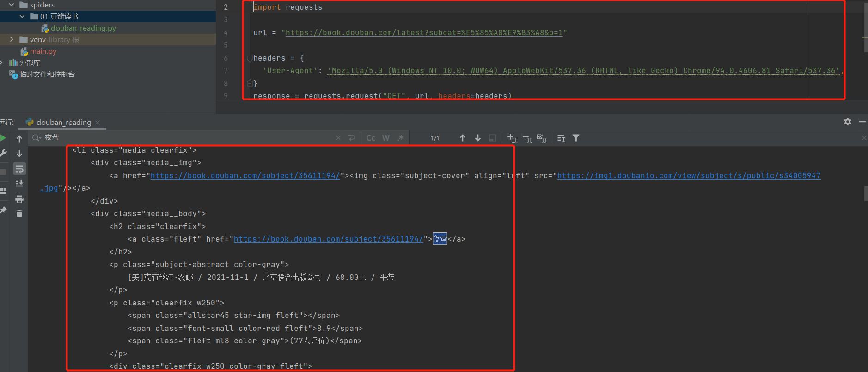Viewport: 868px width, 372px height.
Task: Clear console with trash icon
Action: coord(19,213)
